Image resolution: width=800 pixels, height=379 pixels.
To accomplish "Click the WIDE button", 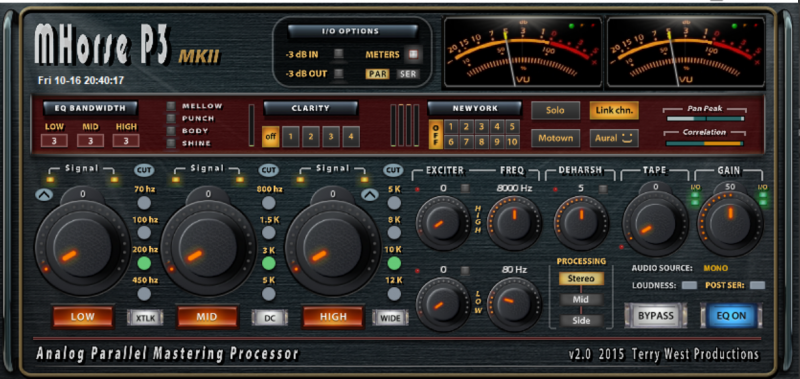I will (390, 318).
